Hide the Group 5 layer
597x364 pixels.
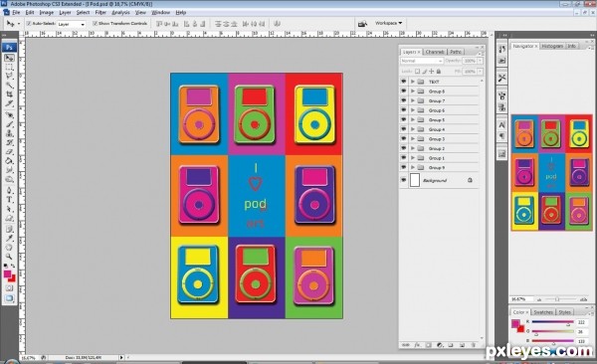pos(404,119)
